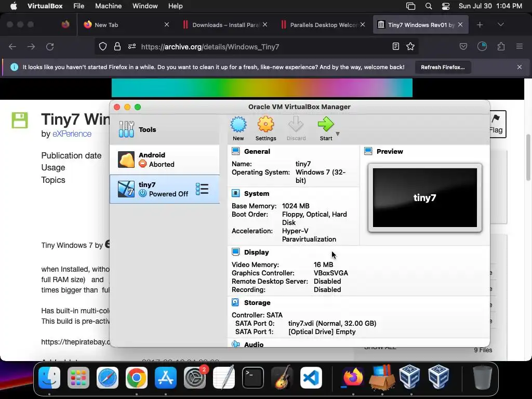532x399 pixels.
Task: Click the Refresh Firefox... button
Action: pos(443,67)
